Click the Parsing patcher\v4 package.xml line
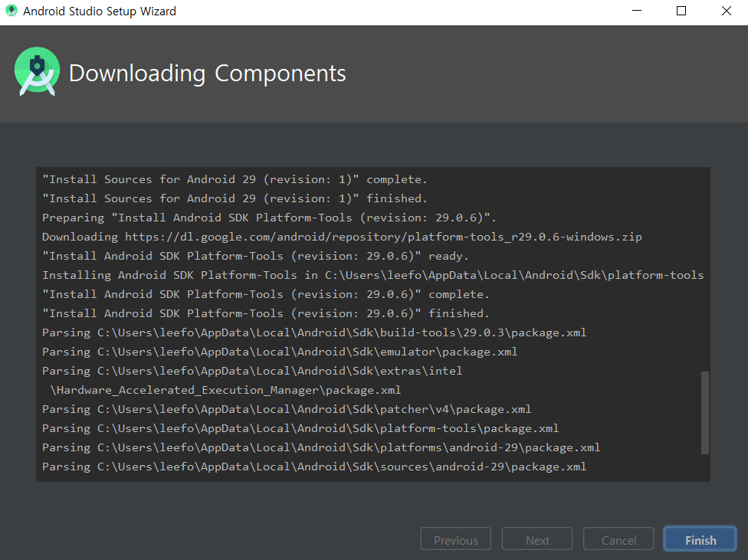 tap(287, 409)
